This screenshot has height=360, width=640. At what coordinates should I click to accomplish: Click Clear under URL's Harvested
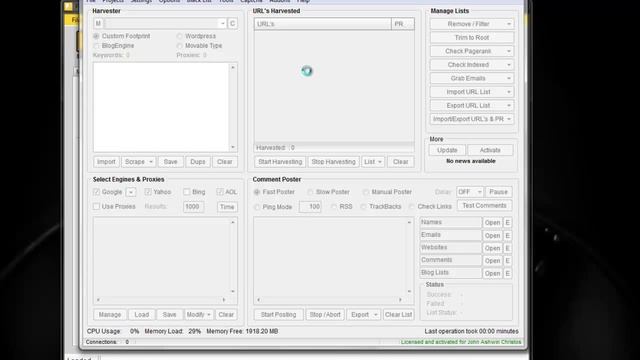400,162
